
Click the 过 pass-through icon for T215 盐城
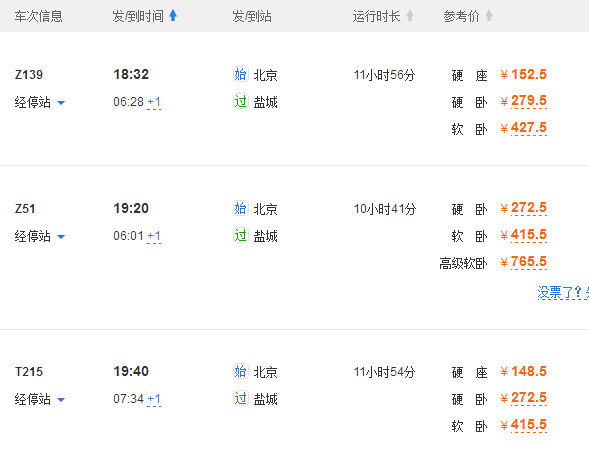coord(240,399)
